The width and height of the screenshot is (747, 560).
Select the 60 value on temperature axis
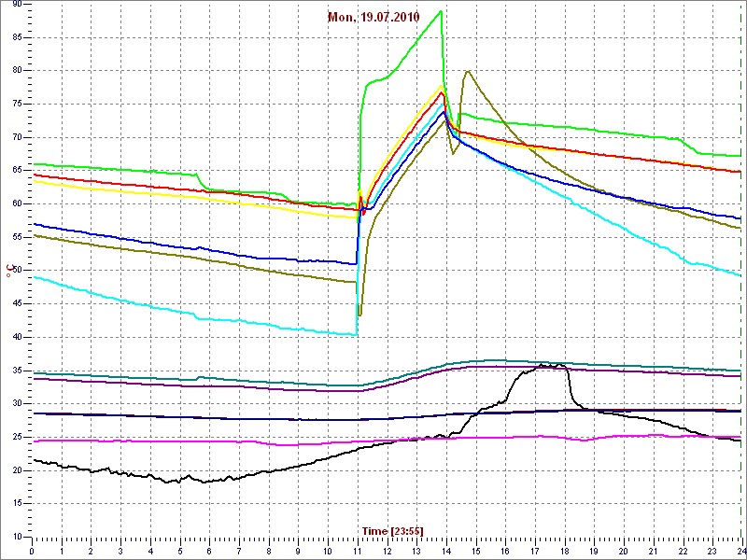pyautogui.click(x=17, y=204)
